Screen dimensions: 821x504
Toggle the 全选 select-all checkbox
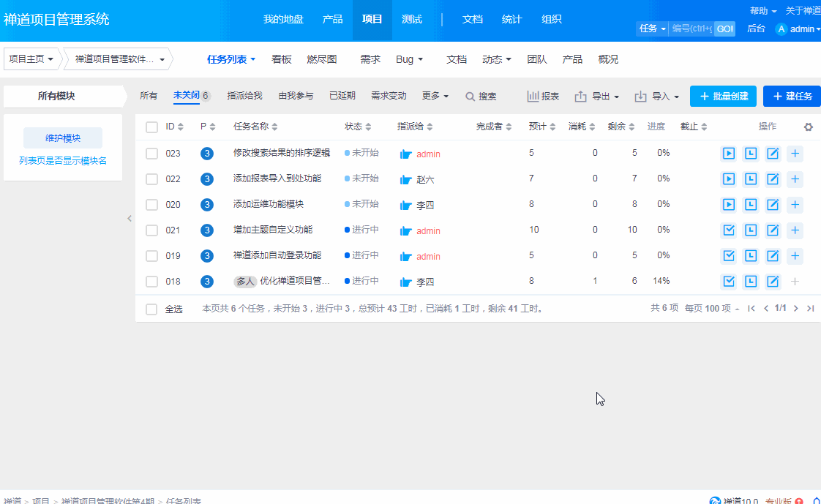(x=151, y=309)
